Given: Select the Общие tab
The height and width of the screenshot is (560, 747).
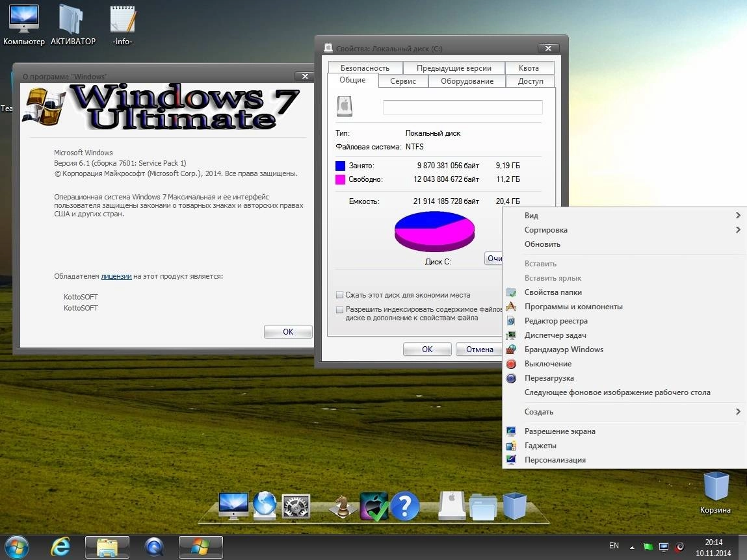Looking at the screenshot, I should click(x=352, y=80).
